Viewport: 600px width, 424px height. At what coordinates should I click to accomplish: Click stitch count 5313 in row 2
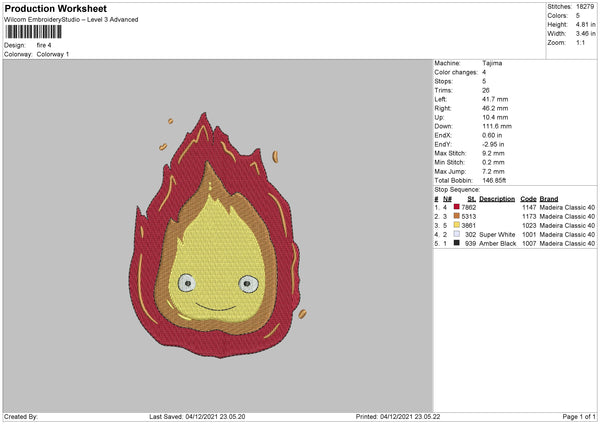[x=469, y=217]
